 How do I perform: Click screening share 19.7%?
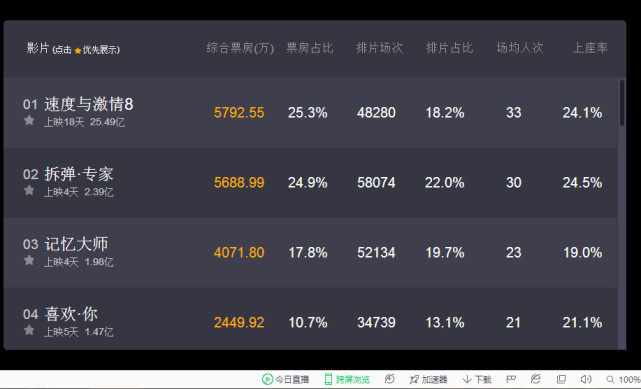click(x=445, y=252)
